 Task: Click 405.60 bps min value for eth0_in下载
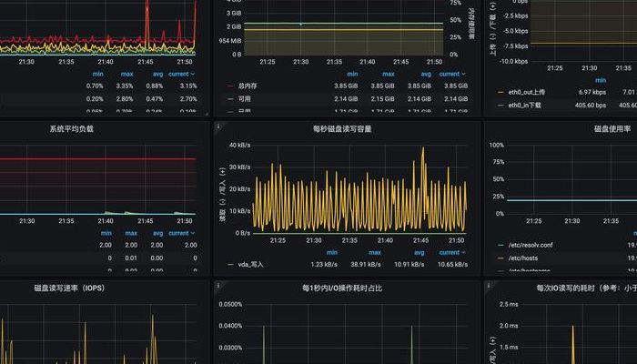pyautogui.click(x=591, y=106)
